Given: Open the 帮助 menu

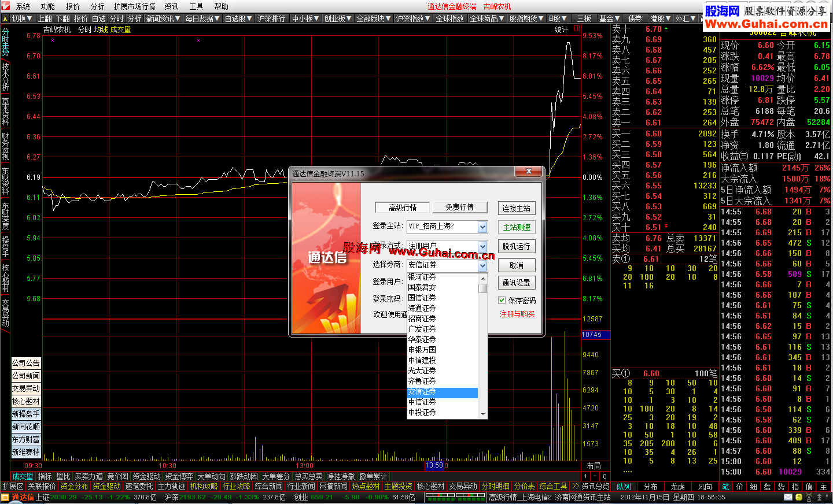Looking at the screenshot, I should point(222,6).
